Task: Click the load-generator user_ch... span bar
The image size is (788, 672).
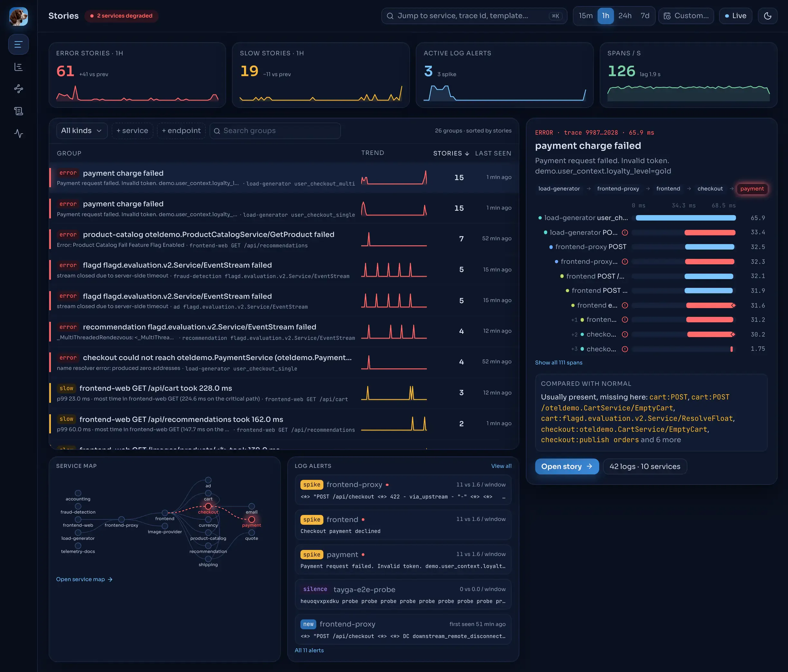Action: [x=685, y=218]
